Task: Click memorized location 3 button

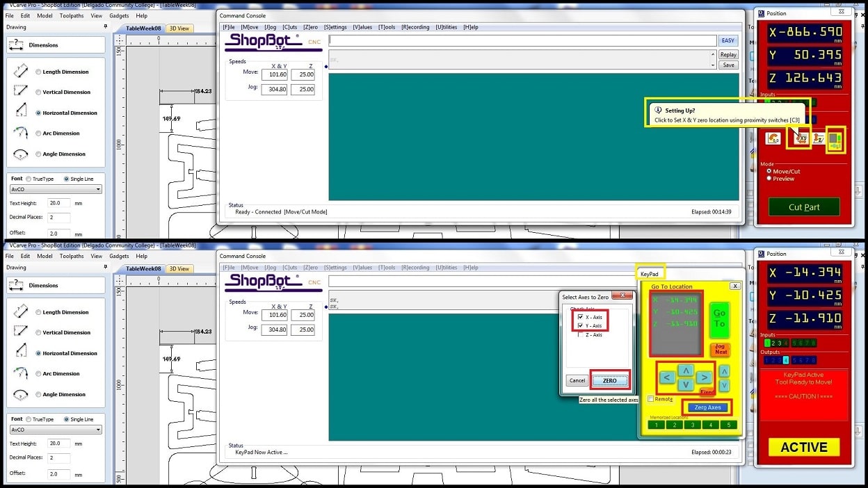Action: click(692, 425)
